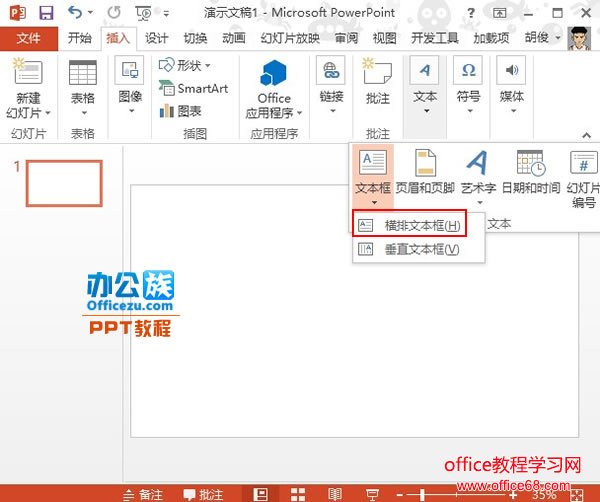Image resolution: width=600 pixels, height=502 pixels.
Task: Switch to the 审阅 (Review) tab
Action: click(346, 38)
